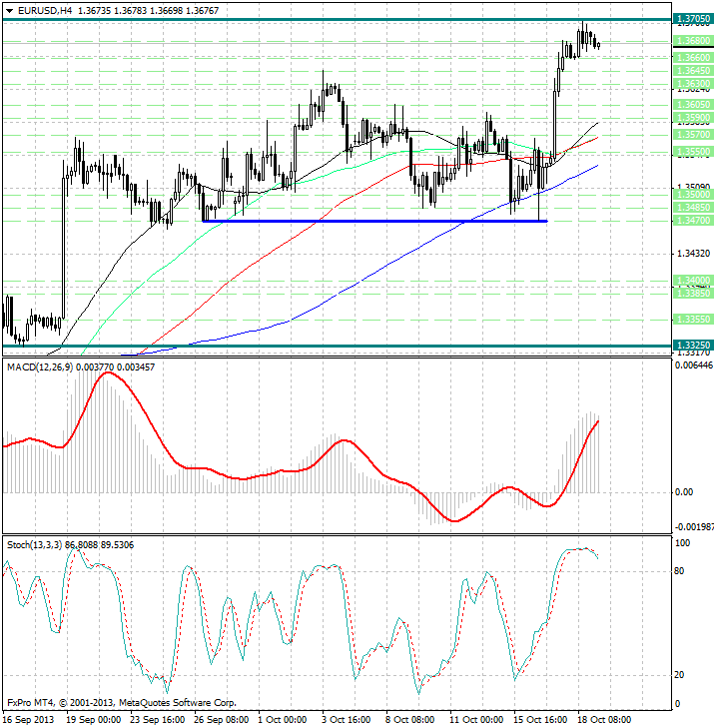Click the 1.35000 price level label
Viewport: 714px width, 728px height.
[693, 195]
